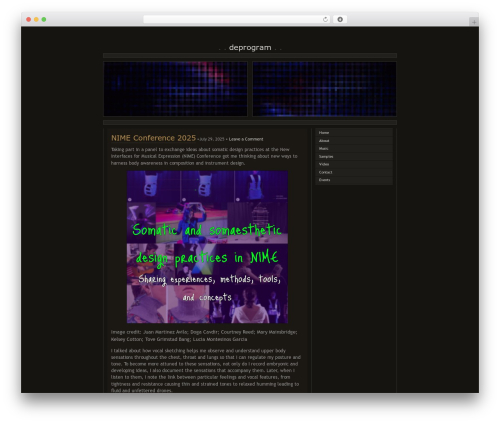Open the Somatic and somaesthetic design practices image

click(207, 247)
